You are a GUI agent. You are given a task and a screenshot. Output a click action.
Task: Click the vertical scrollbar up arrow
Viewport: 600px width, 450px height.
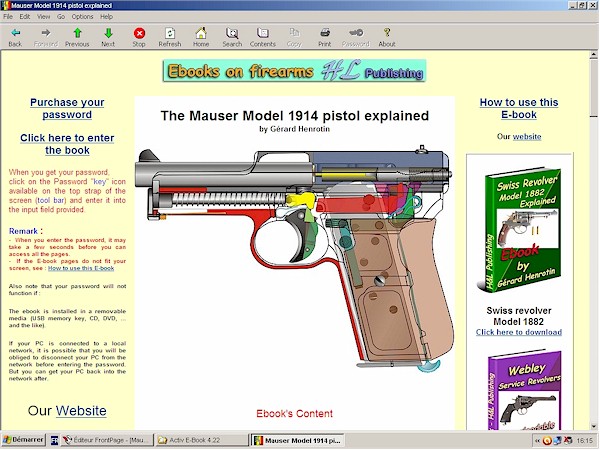coord(593,55)
